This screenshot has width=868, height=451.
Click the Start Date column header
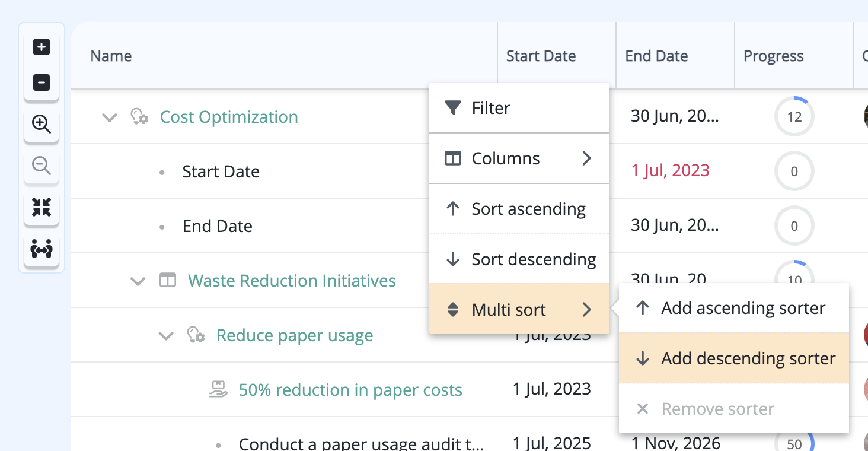point(557,56)
